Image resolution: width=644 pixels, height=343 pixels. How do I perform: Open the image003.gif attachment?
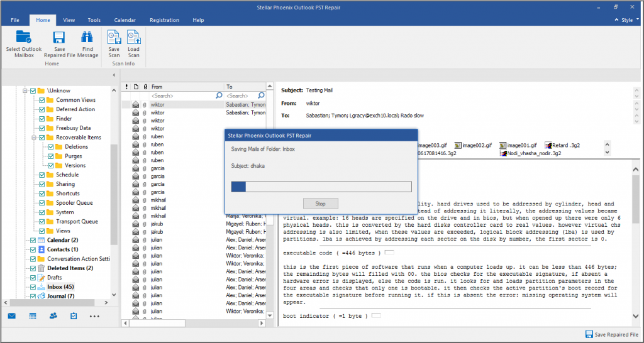pos(431,145)
